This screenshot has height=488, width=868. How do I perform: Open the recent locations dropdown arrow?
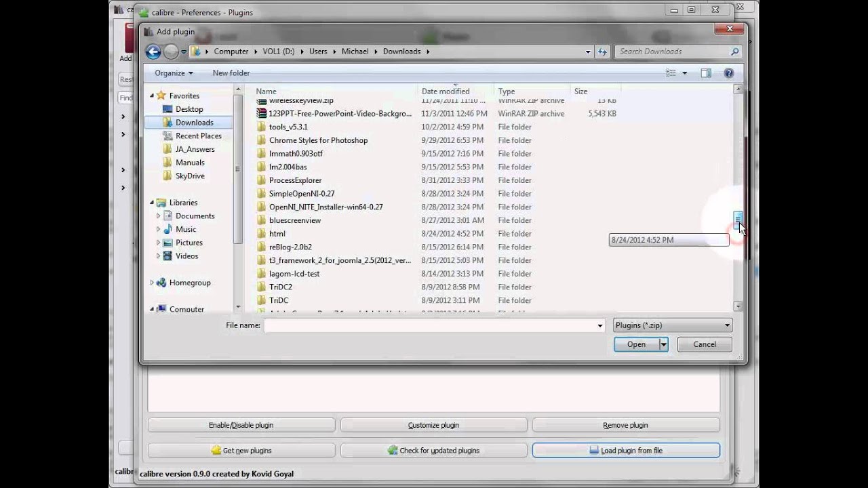184,52
